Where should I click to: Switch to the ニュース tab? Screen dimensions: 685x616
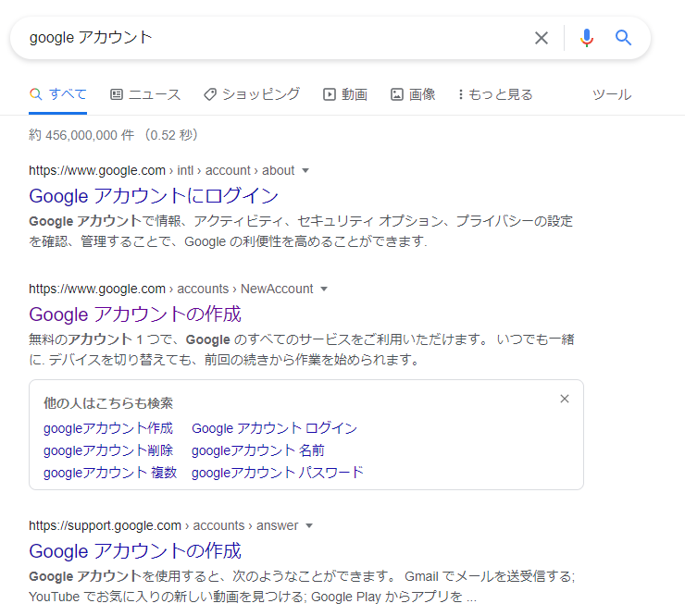(x=145, y=94)
